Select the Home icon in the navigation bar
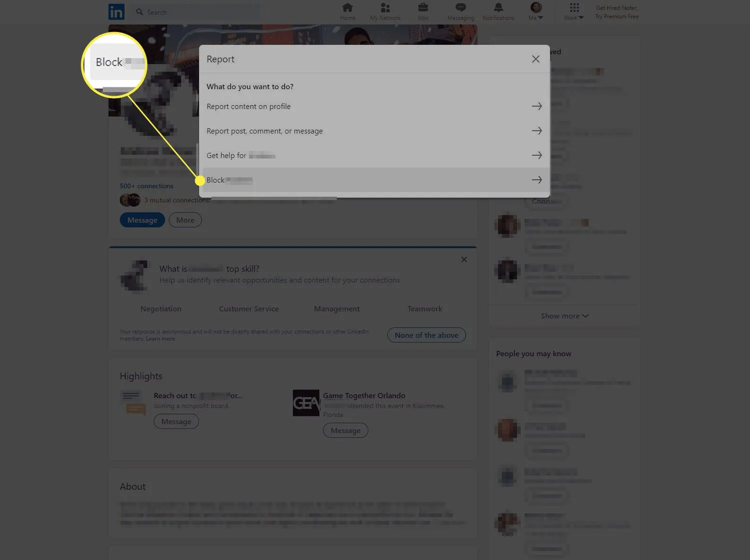 [x=347, y=8]
